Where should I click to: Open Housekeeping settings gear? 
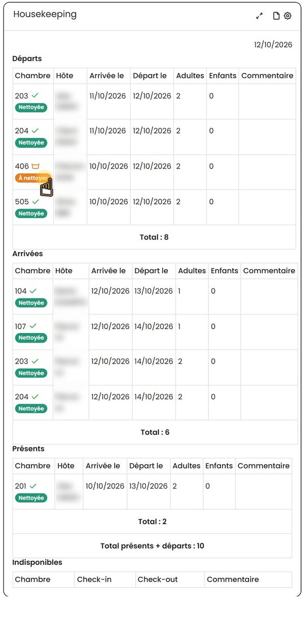click(287, 16)
